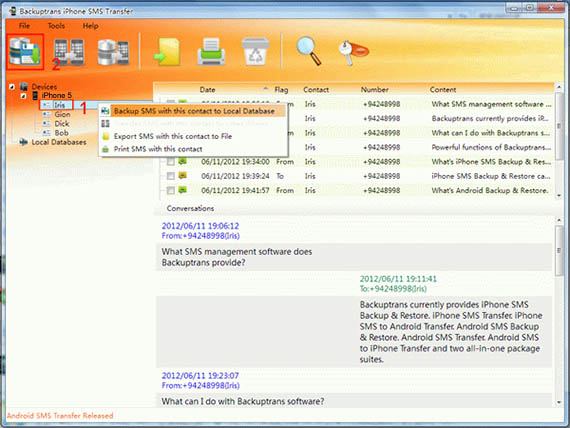The height and width of the screenshot is (428, 570).
Task: Click the key registration toolbar icon
Action: 353,52
